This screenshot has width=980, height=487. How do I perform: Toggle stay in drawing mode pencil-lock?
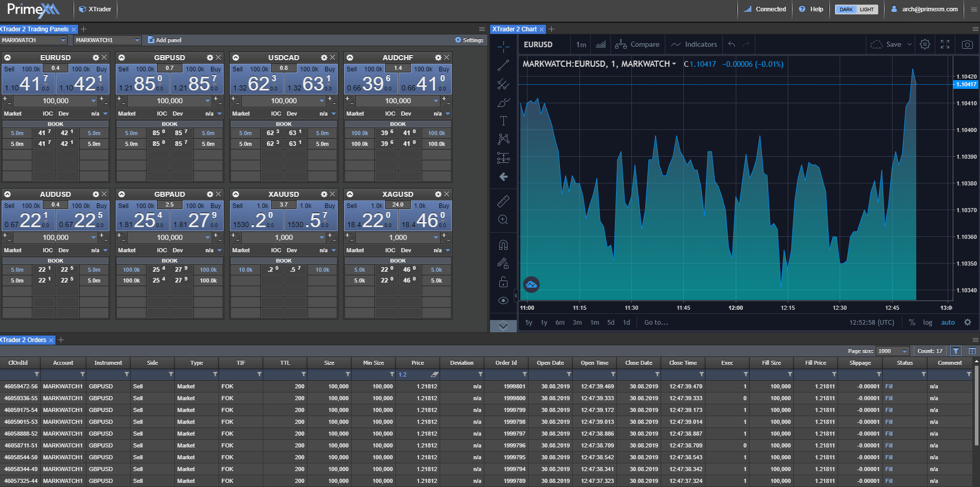pos(503,263)
